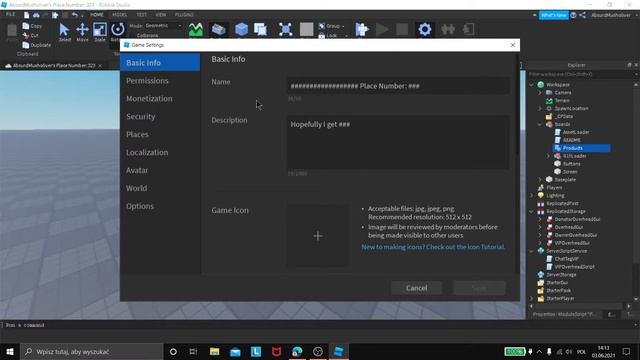Click the Duplicate icon in Clipboard
Image resolution: width=640 pixels, height=360 pixels.
(x=26, y=45)
